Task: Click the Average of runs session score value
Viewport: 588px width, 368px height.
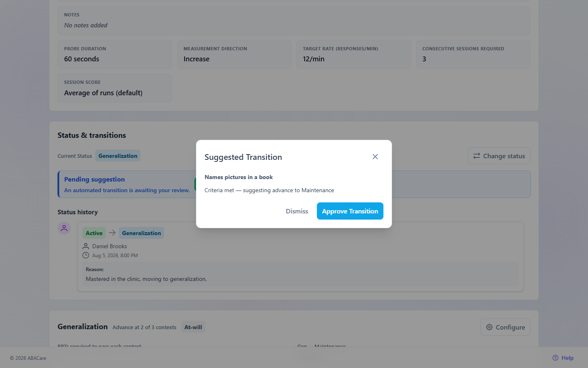Action: (103, 93)
